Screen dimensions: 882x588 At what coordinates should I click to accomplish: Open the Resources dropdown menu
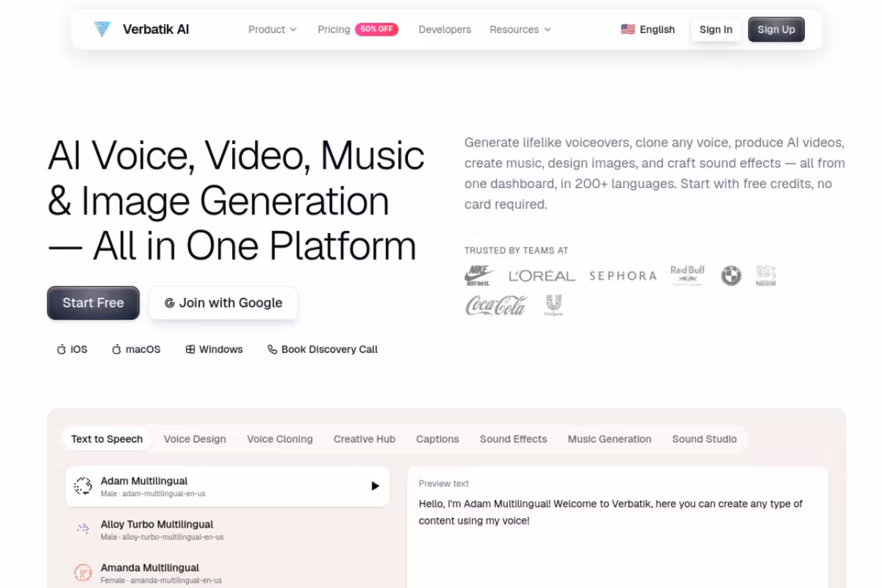520,29
